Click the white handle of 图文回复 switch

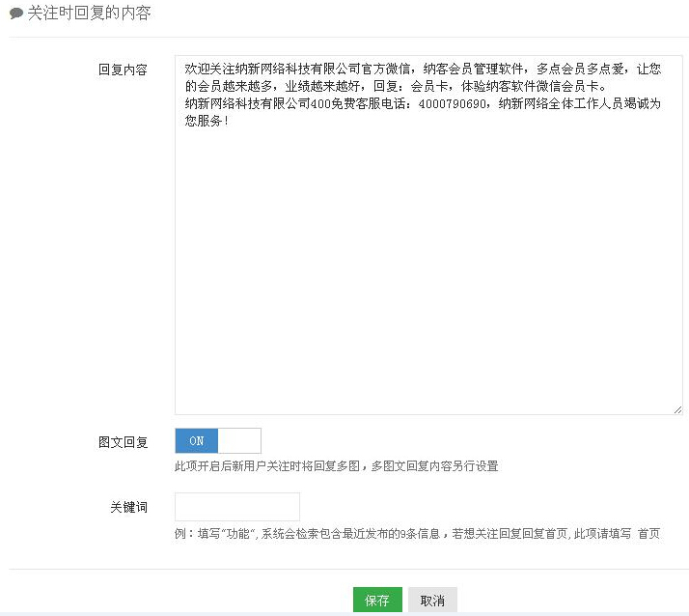[x=239, y=441]
